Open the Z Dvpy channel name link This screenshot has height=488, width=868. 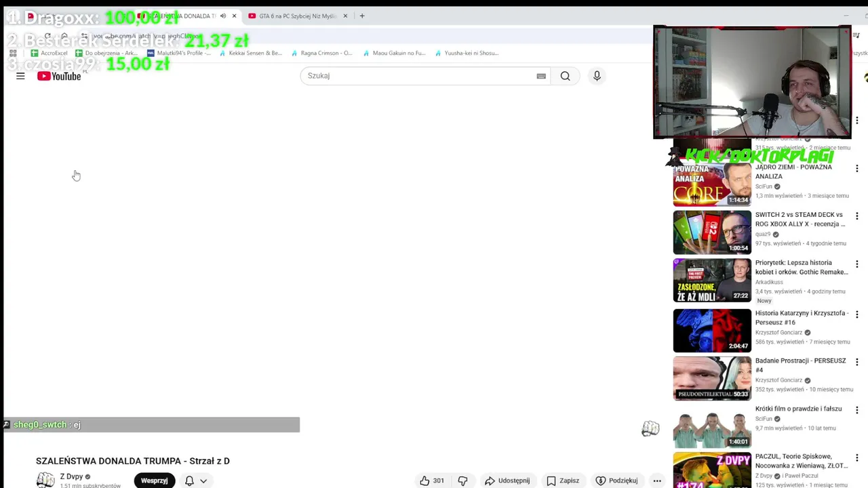pos(71,476)
